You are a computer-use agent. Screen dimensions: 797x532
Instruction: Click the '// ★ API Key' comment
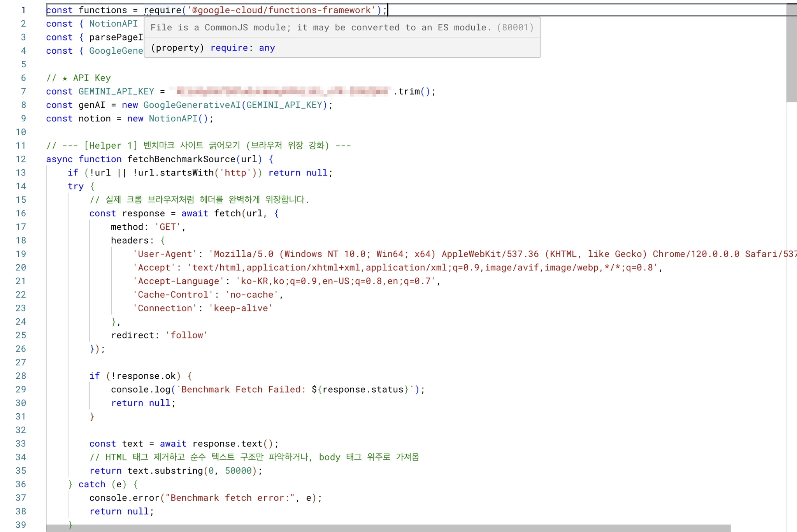[79, 78]
